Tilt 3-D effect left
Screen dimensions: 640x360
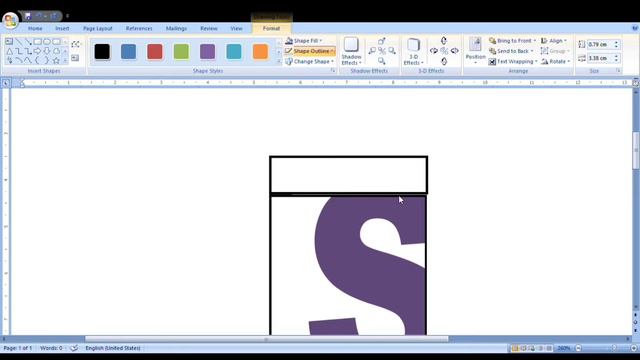click(434, 51)
